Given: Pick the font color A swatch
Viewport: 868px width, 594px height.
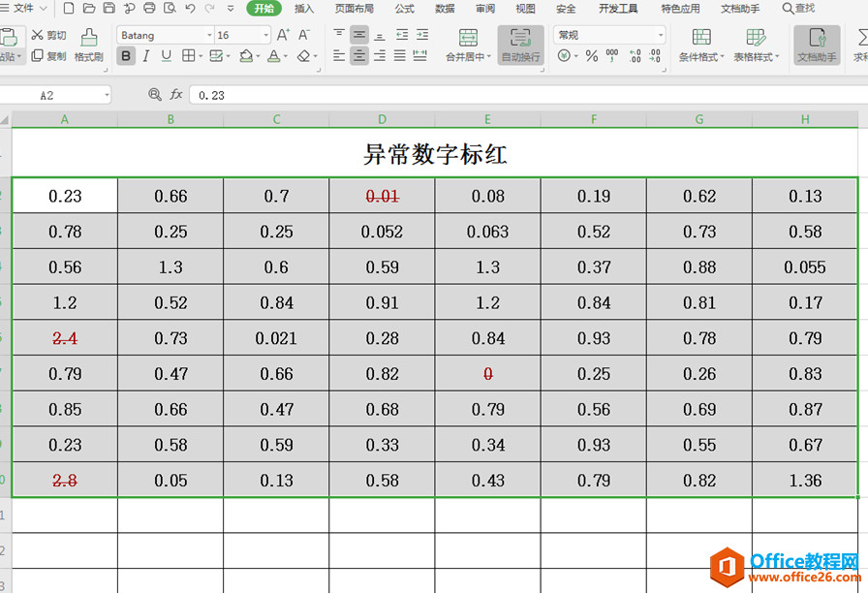Looking at the screenshot, I should click(x=273, y=55).
